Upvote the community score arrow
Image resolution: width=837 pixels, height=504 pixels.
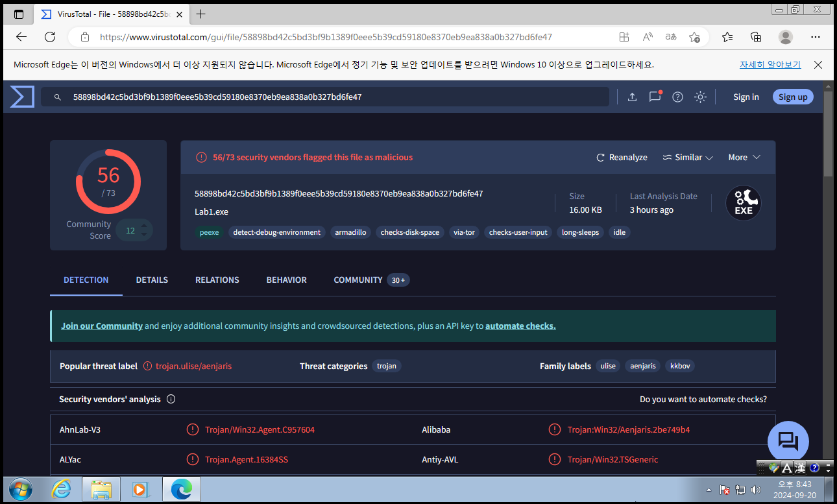tap(144, 225)
